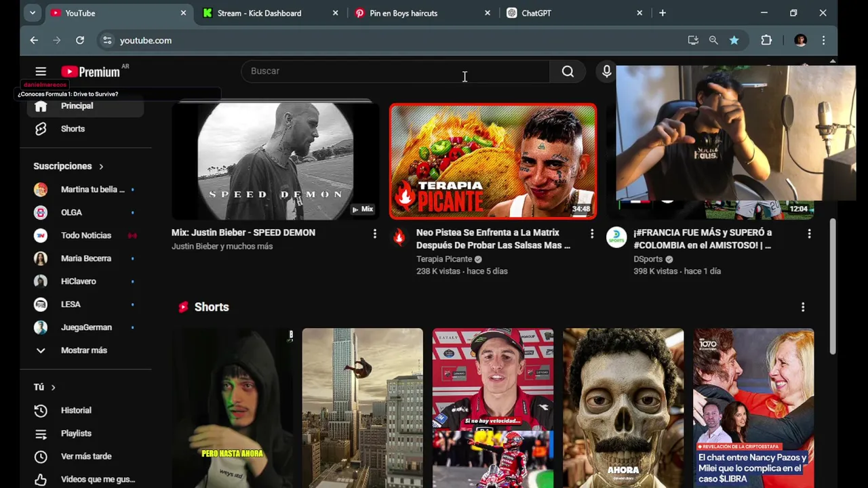Select the YouTube browser tab
The width and height of the screenshot is (868, 488).
pyautogui.click(x=119, y=13)
